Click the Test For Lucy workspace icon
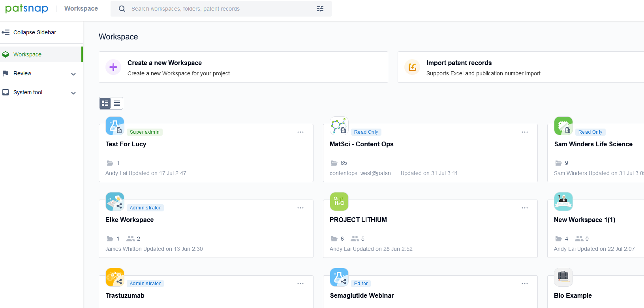 click(115, 126)
